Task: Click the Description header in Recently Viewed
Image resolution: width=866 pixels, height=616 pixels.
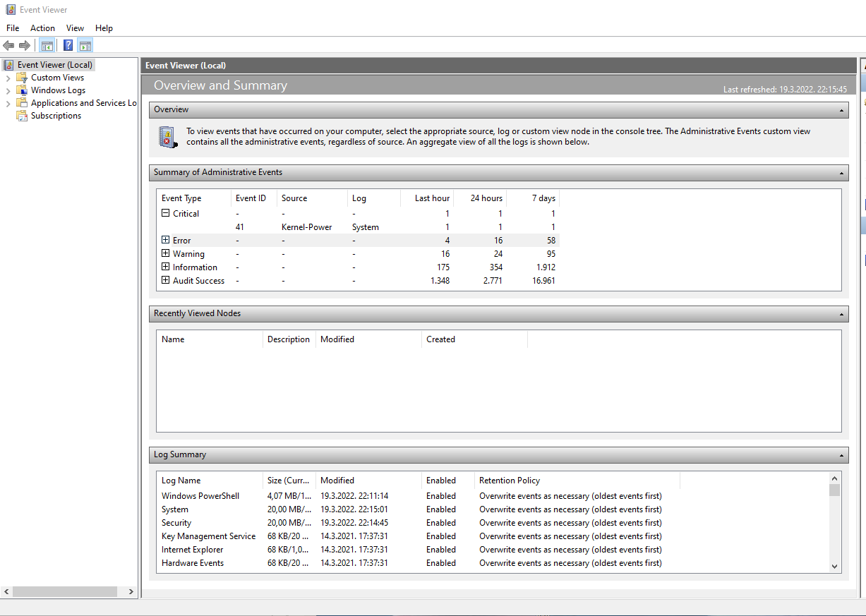Action: pyautogui.click(x=289, y=339)
